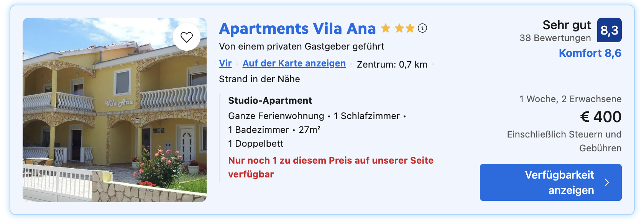Screen dimensions: 644x222
Task: Open the Apartments Vila Ana title link
Action: pyautogui.click(x=297, y=28)
